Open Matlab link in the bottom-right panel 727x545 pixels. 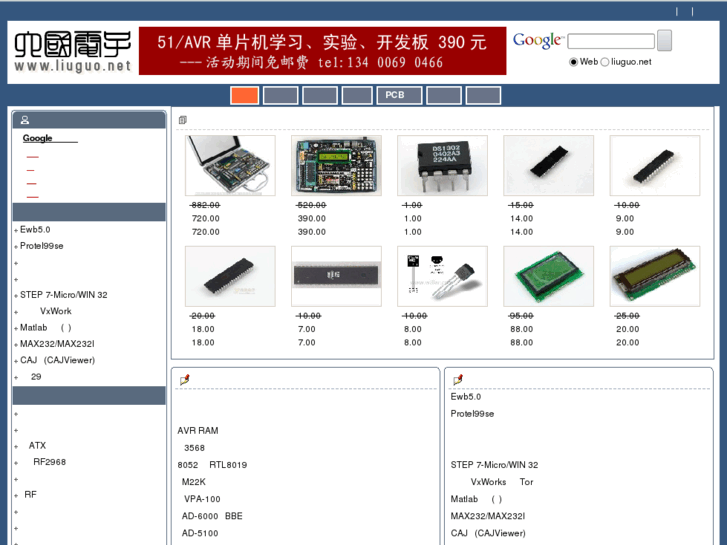(476, 499)
